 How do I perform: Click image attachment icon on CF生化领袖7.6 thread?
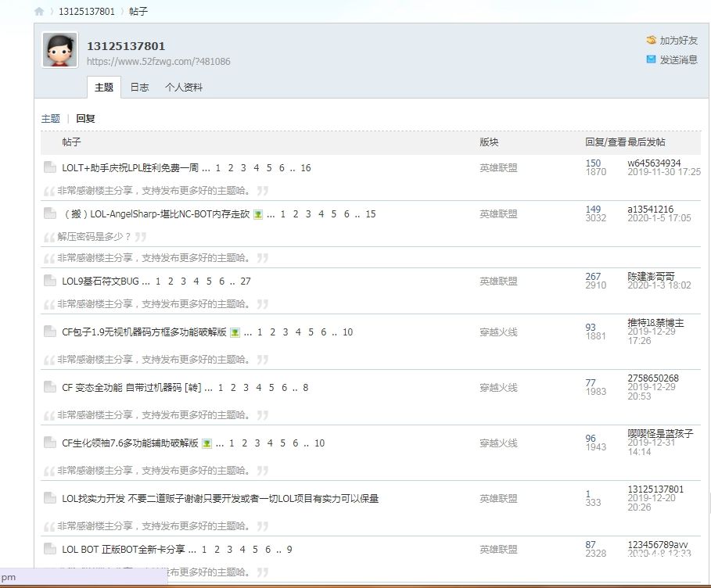point(206,443)
